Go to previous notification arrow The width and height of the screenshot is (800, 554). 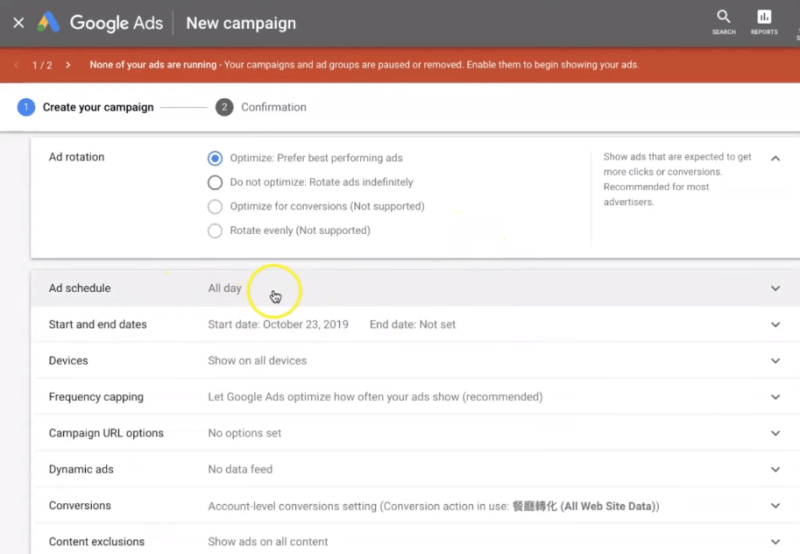coord(17,65)
